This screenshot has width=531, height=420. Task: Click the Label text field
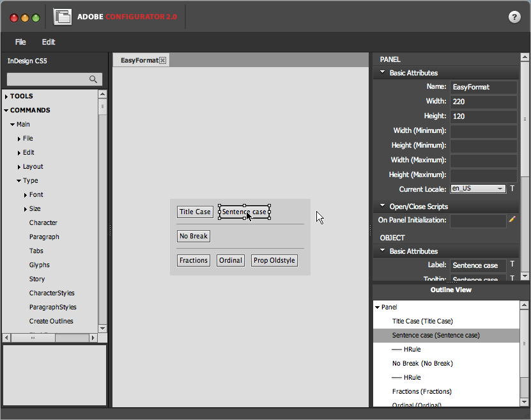coord(478,265)
